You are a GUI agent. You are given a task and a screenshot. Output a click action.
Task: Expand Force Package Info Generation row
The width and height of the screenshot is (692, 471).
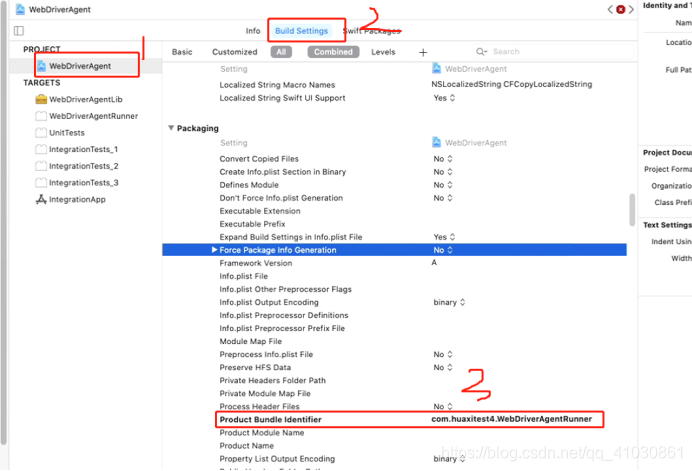point(214,250)
